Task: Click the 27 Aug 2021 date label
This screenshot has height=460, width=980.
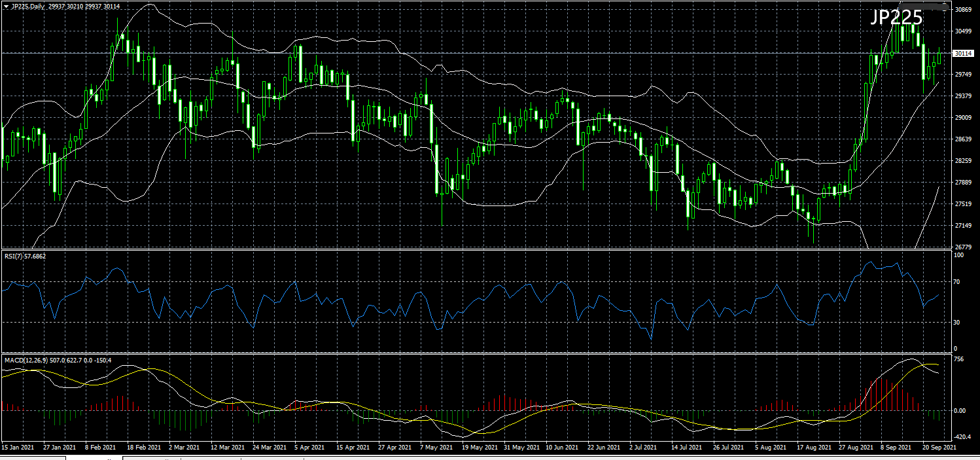Action: tap(855, 448)
